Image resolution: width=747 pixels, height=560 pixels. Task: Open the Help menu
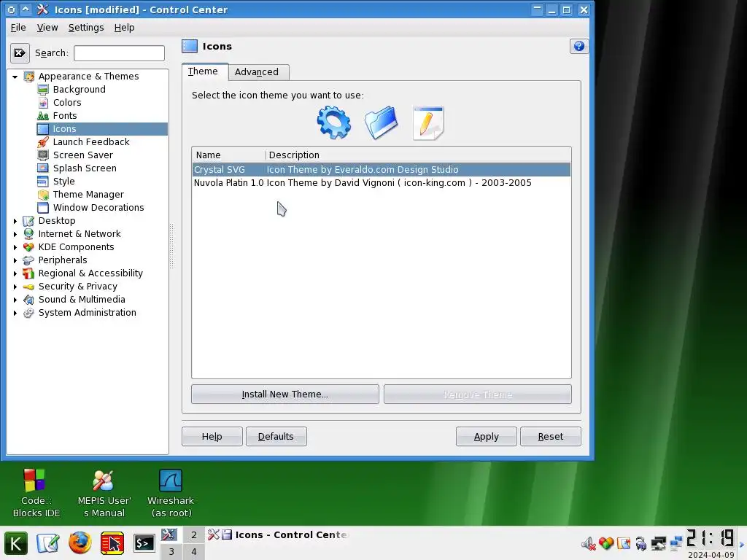click(x=124, y=28)
